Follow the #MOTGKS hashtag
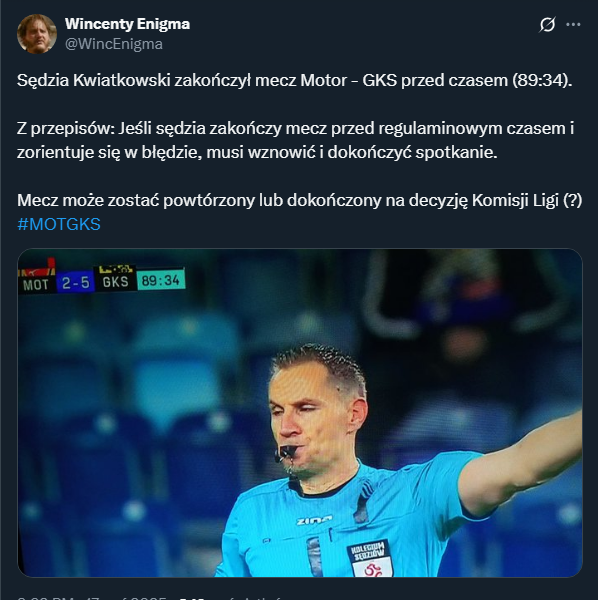 59,224
